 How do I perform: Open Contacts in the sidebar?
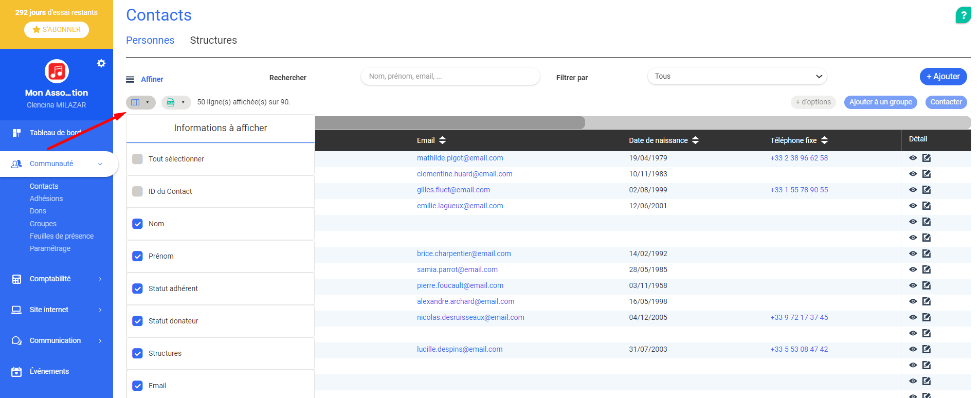click(x=44, y=186)
